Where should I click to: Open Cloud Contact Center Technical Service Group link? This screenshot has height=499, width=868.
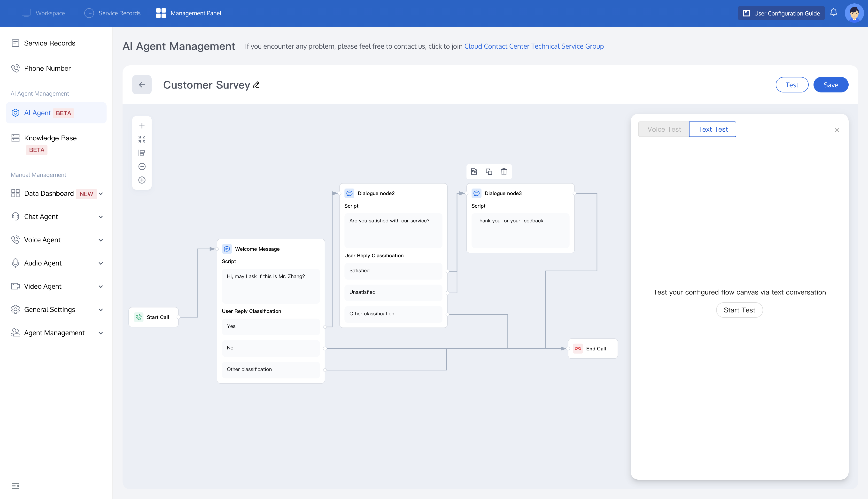(x=534, y=46)
